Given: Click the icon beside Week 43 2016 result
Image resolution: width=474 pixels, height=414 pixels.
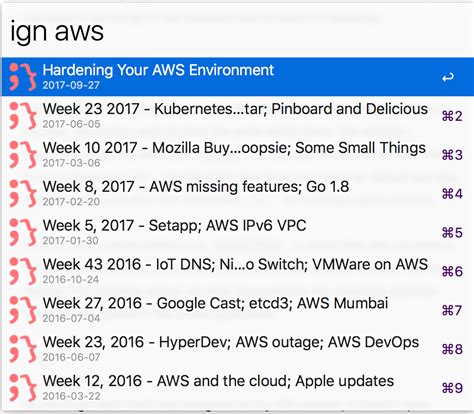Looking at the screenshot, I should coord(23,271).
